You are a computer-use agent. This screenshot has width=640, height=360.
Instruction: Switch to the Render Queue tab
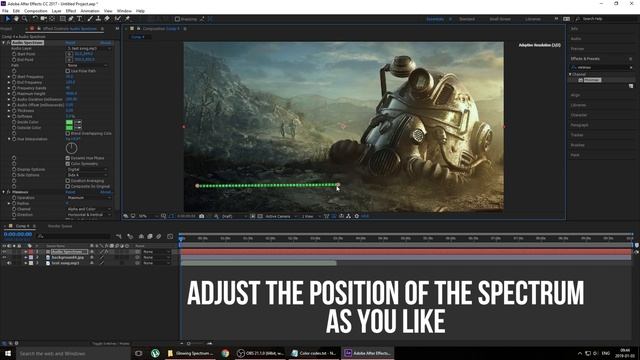click(60, 226)
